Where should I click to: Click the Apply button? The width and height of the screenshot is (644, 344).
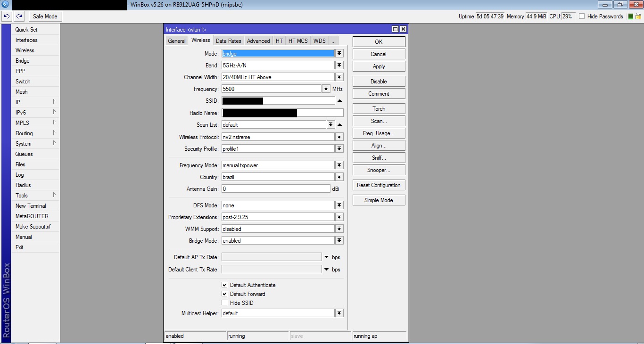379,66
